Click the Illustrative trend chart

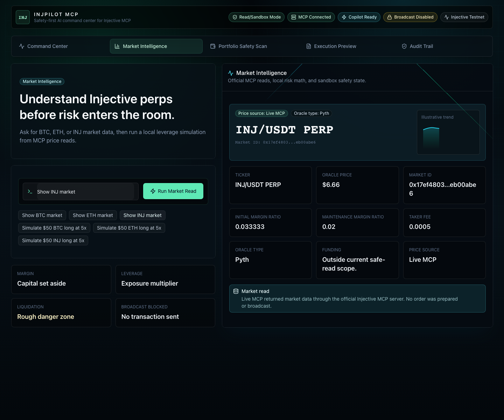click(448, 132)
